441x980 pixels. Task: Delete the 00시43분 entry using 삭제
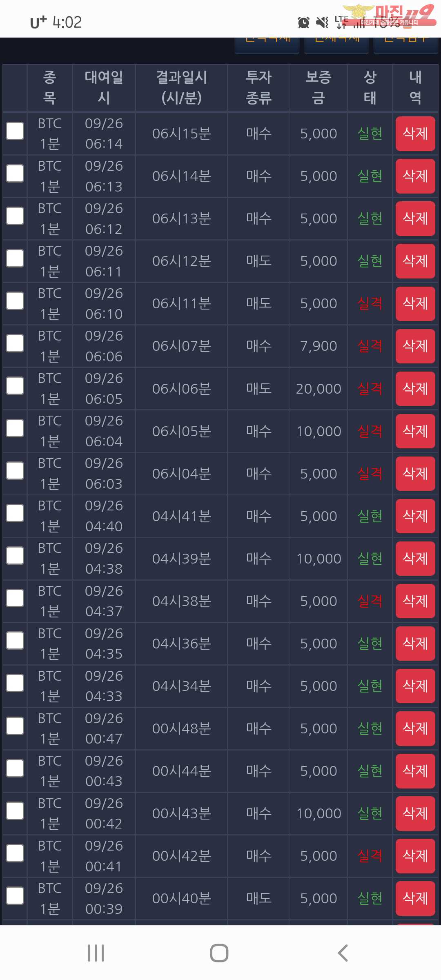point(415,813)
